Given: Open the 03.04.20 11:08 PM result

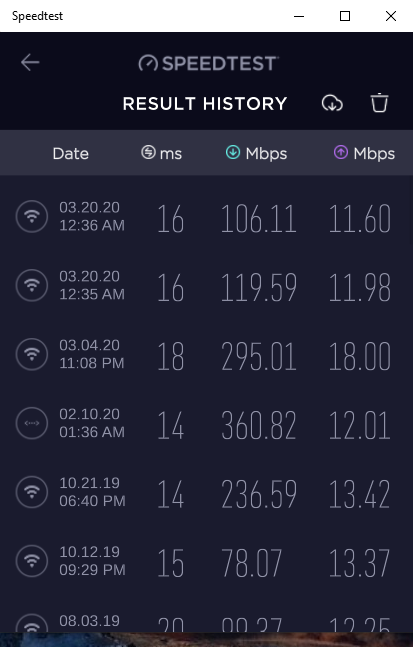Looking at the screenshot, I should [206, 354].
